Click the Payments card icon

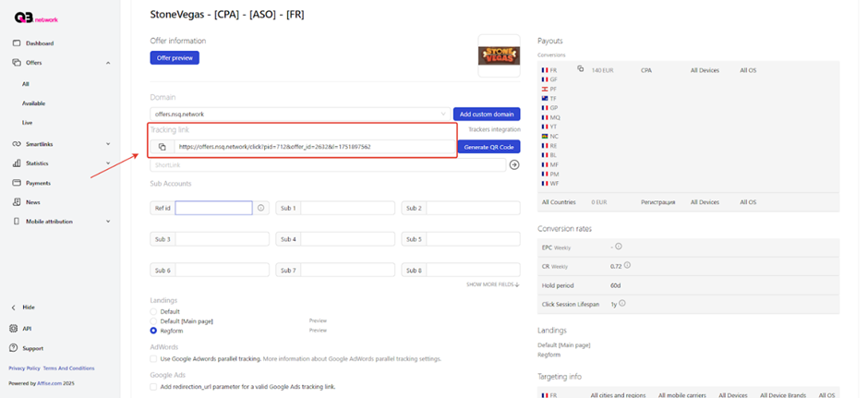click(16, 183)
